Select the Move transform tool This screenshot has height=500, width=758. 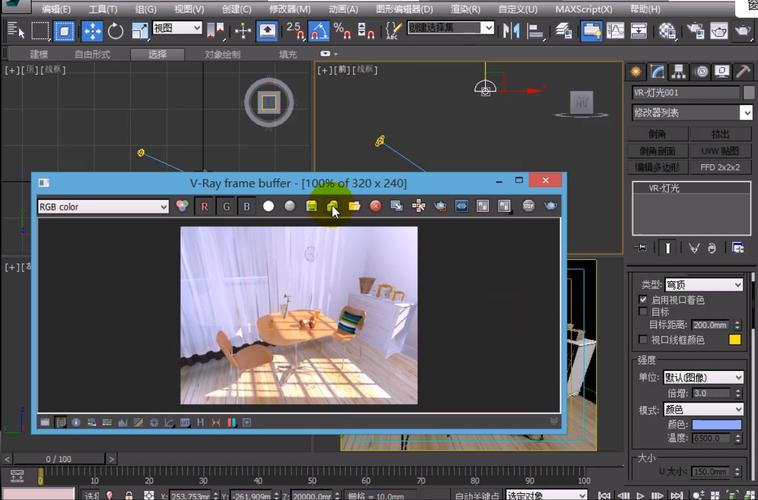(x=92, y=31)
